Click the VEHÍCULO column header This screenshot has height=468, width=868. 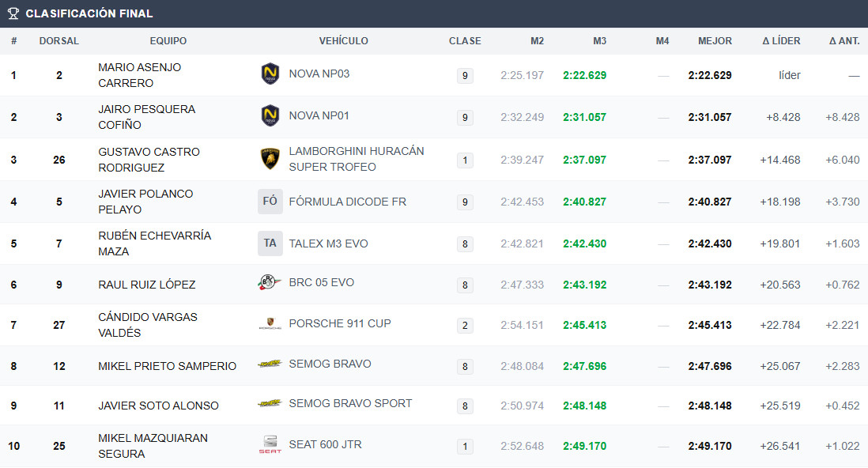(x=343, y=41)
